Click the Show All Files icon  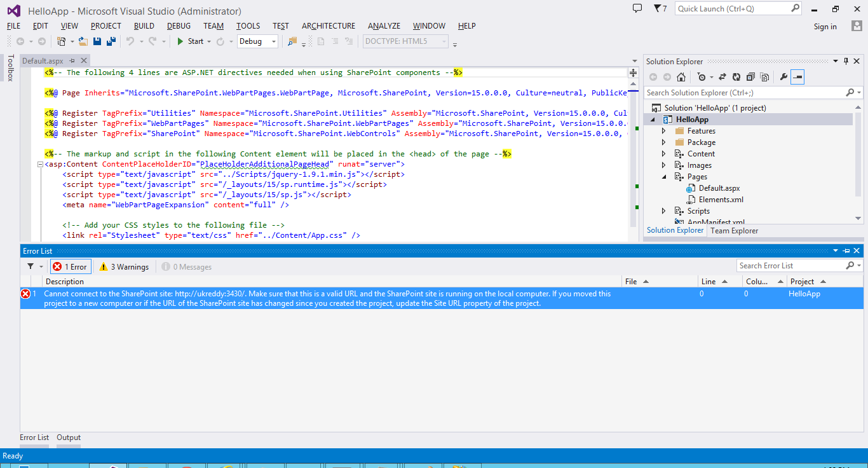[x=764, y=77]
